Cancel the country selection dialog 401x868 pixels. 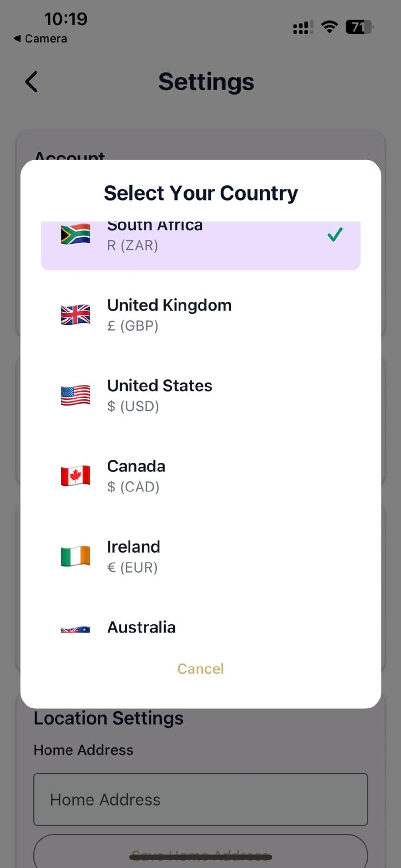[200, 669]
